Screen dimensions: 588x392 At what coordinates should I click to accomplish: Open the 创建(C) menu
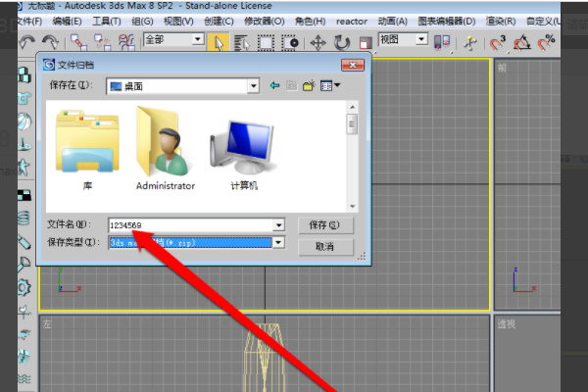(x=219, y=22)
